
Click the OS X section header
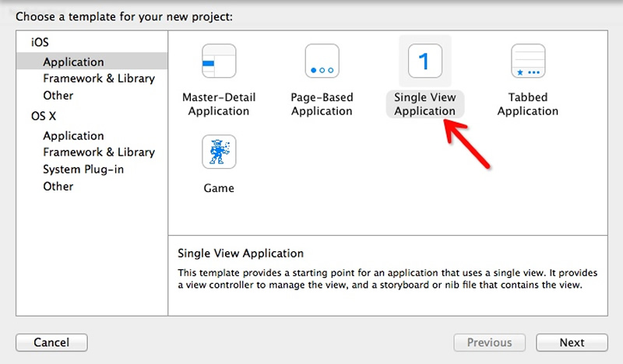click(43, 117)
